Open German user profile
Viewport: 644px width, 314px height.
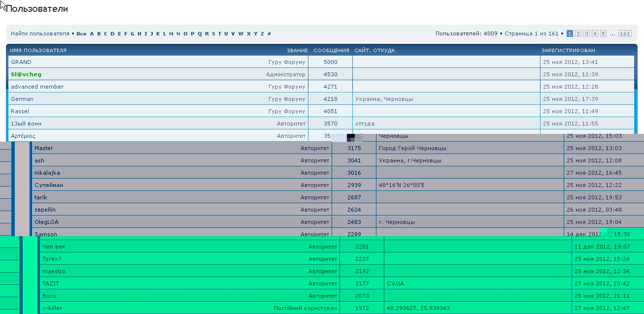pos(22,99)
